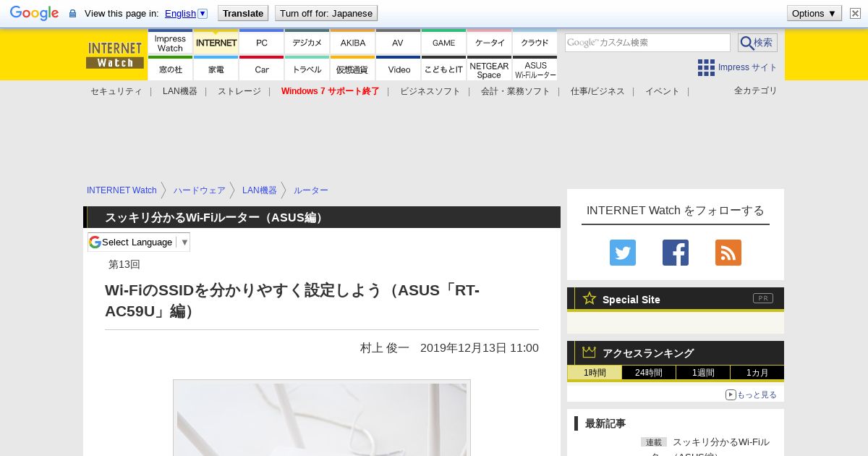Click the Google logo in translate bar
The width and height of the screenshot is (868, 456).
pyautogui.click(x=34, y=13)
